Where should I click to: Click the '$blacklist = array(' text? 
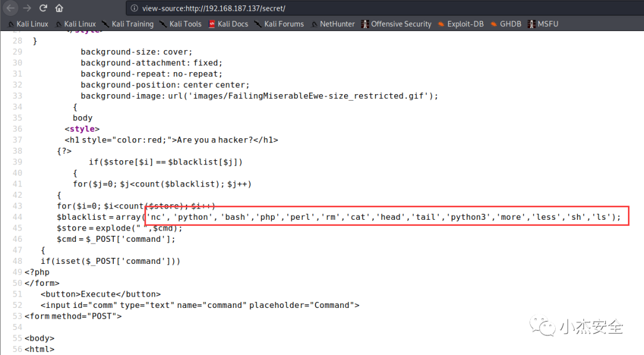pos(101,217)
